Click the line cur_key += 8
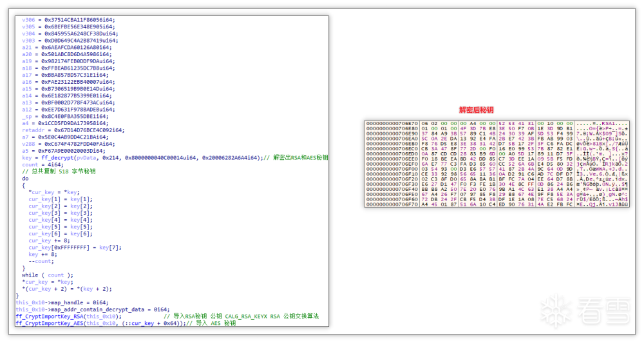Image resolution: width=644 pixels, height=343 pixels. pos(49,240)
